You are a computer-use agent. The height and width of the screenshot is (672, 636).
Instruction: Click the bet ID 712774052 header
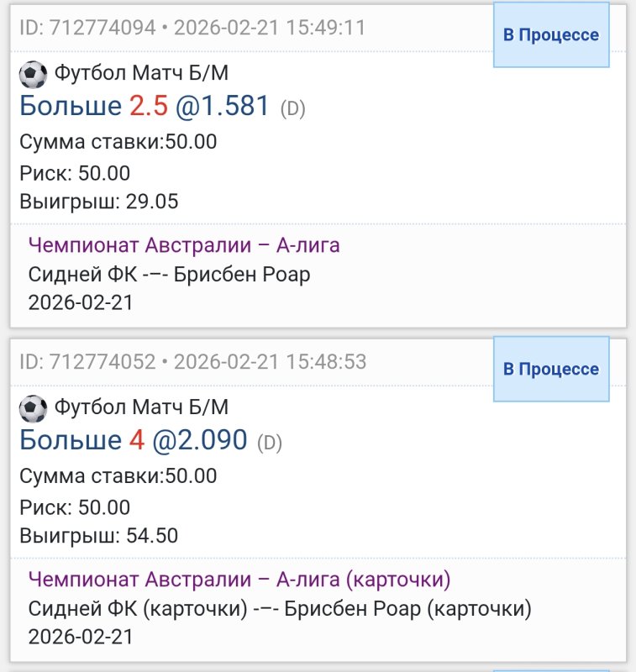(192, 362)
